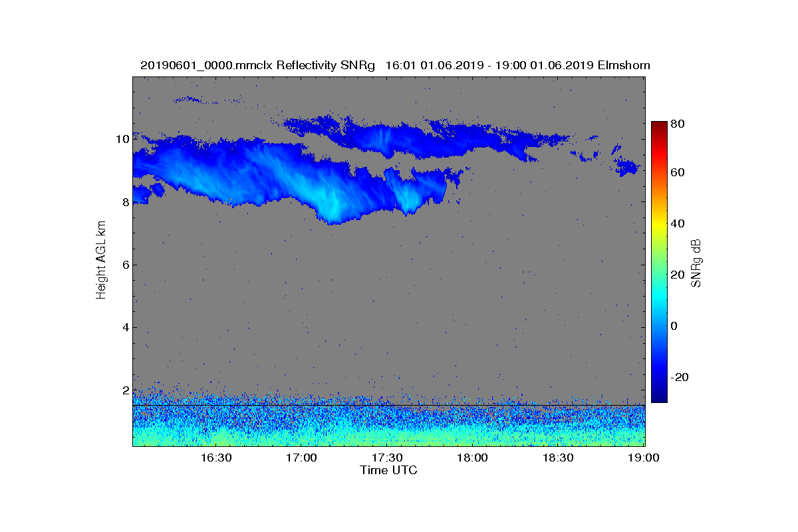
Task: Click the dark red top of the colorbar
Action: click(658, 125)
